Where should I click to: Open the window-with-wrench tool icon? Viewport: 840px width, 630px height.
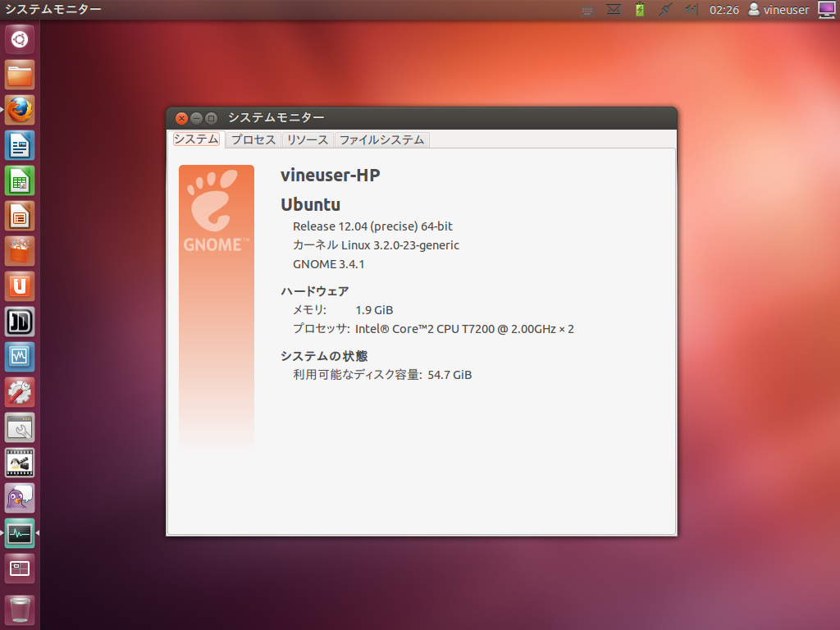[x=20, y=427]
